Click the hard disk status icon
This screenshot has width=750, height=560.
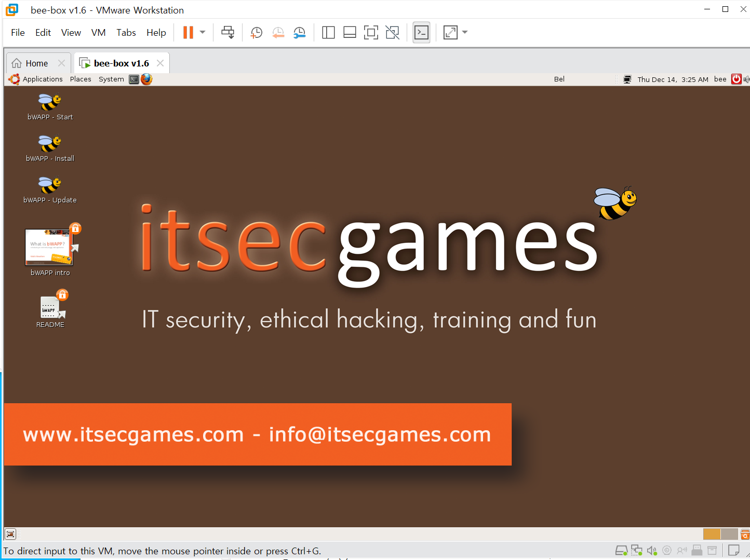tap(621, 551)
